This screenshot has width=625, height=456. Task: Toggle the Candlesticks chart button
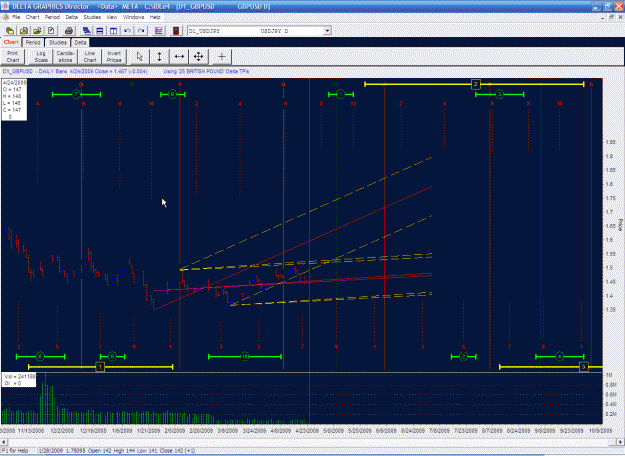pos(65,57)
